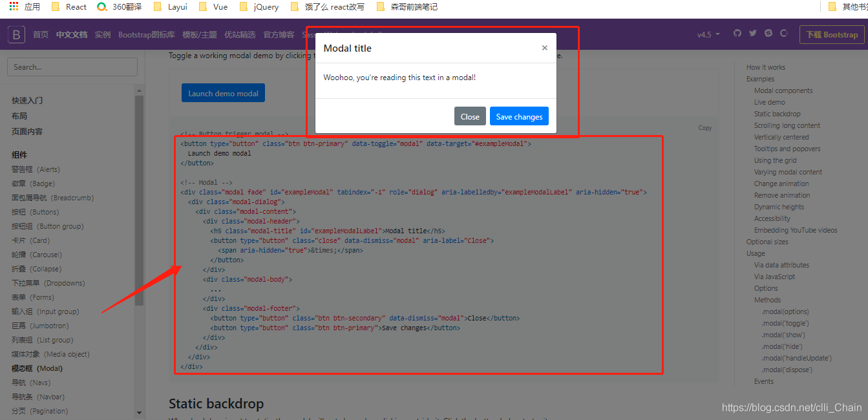Jump to Live demo in contents

point(770,102)
